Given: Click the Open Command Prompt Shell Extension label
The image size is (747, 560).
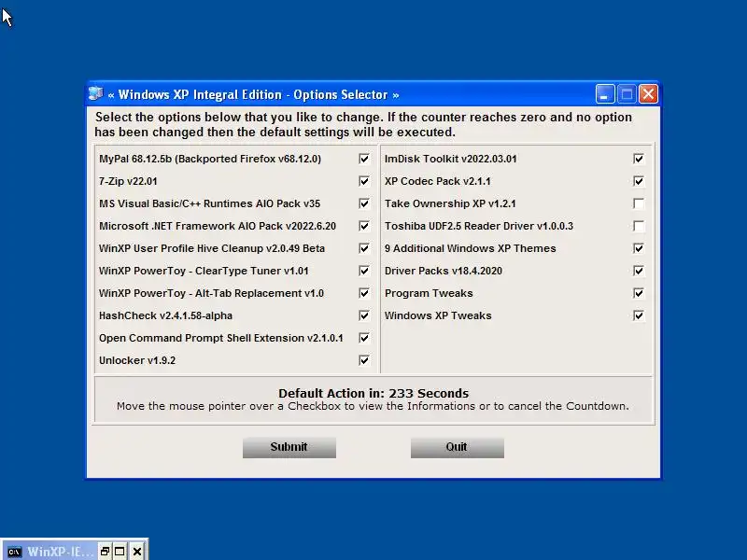Looking at the screenshot, I should point(221,338).
